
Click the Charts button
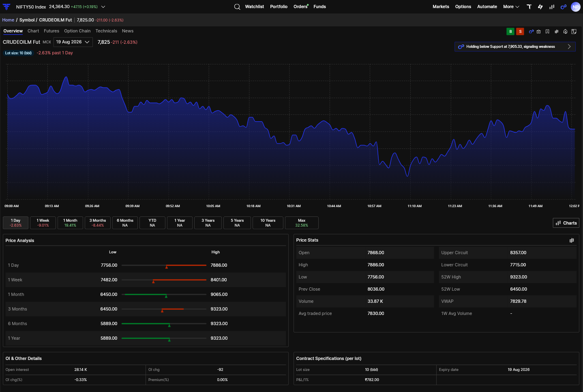[566, 223]
